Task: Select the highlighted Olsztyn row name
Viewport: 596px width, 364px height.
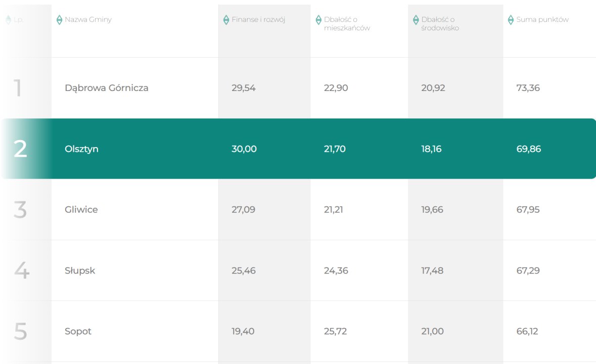Action: (x=81, y=149)
